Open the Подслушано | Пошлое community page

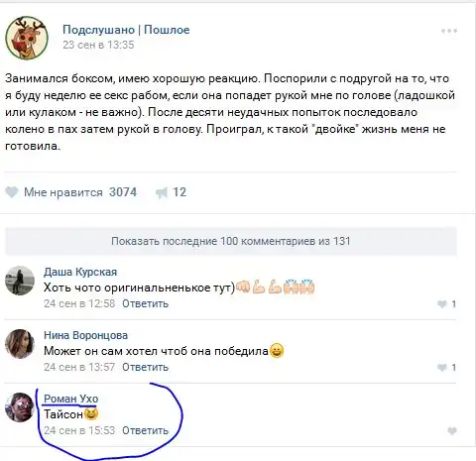tap(126, 30)
